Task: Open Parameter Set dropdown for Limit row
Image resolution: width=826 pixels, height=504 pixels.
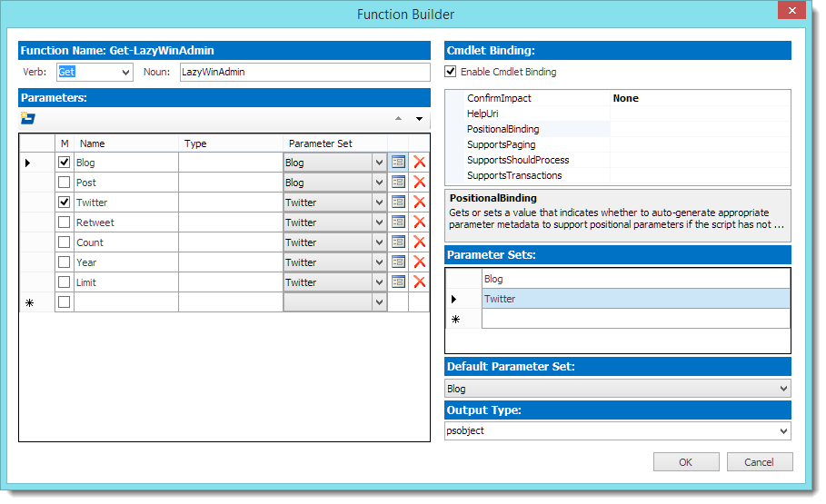Action: [x=379, y=282]
